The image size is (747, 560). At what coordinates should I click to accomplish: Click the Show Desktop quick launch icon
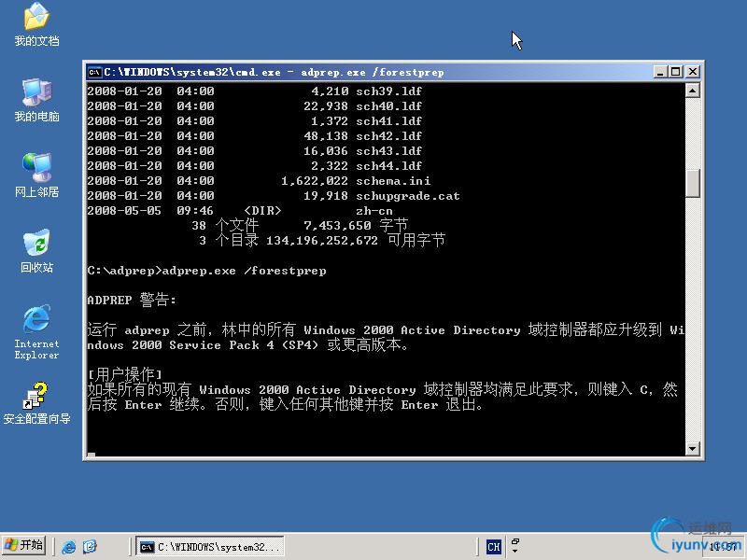click(90, 546)
